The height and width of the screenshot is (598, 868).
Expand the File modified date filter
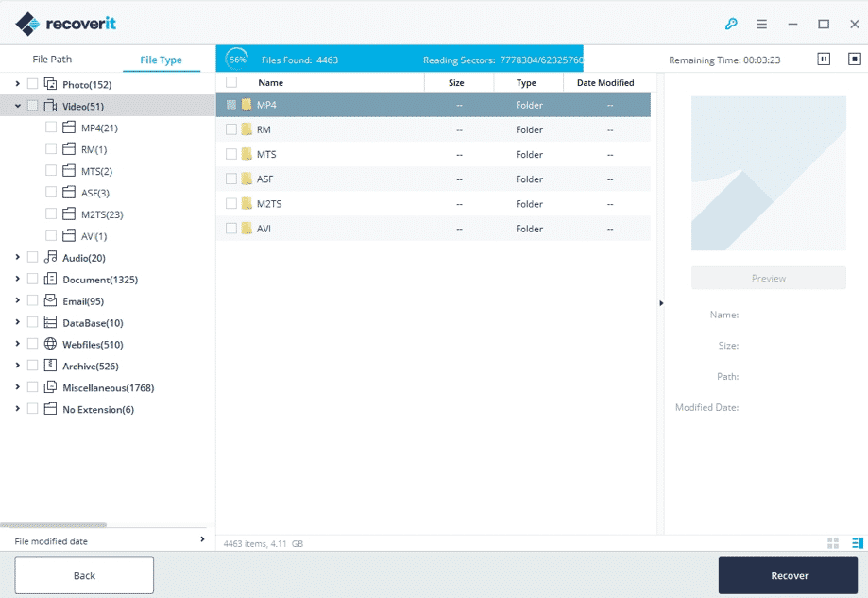coord(201,540)
